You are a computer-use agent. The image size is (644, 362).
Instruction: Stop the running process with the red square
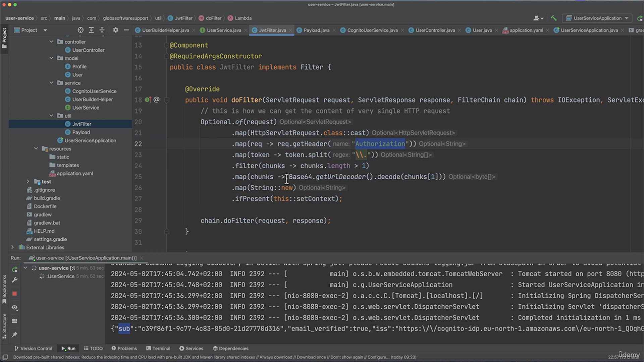(x=14, y=294)
